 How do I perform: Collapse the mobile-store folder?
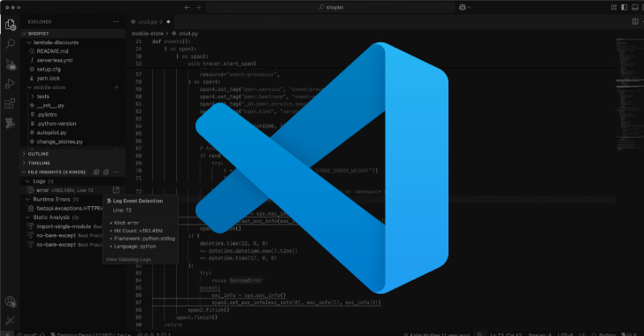[73, 88]
